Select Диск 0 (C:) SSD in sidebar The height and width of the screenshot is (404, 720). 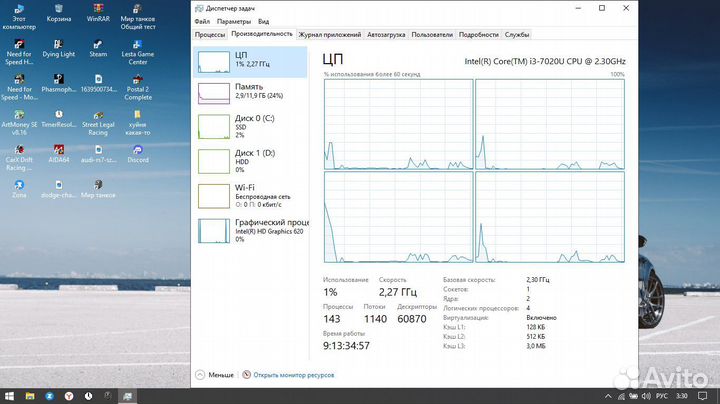251,126
